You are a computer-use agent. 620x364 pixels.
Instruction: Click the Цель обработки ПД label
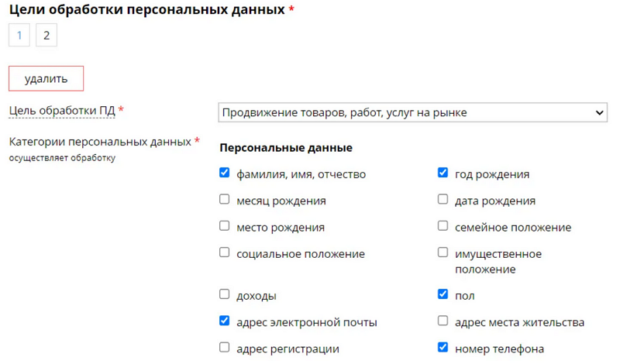[61, 111]
